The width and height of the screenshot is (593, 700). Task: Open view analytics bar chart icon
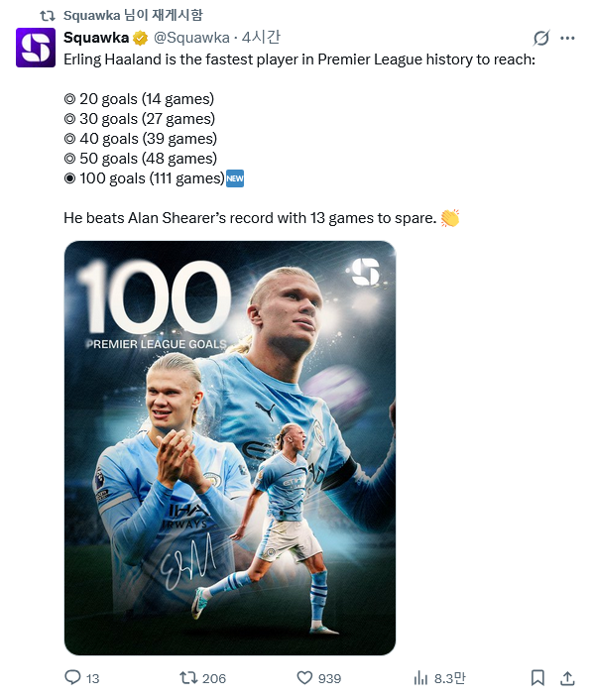click(x=420, y=678)
